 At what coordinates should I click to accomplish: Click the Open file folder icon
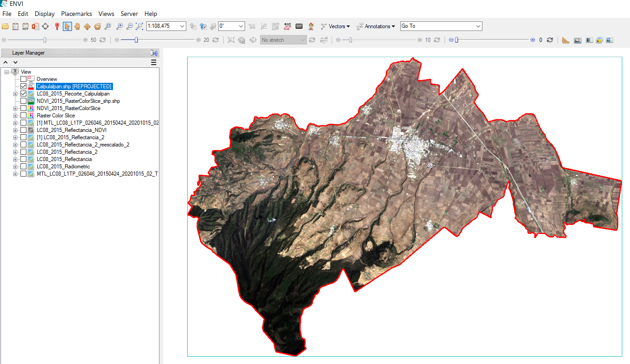pos(5,26)
